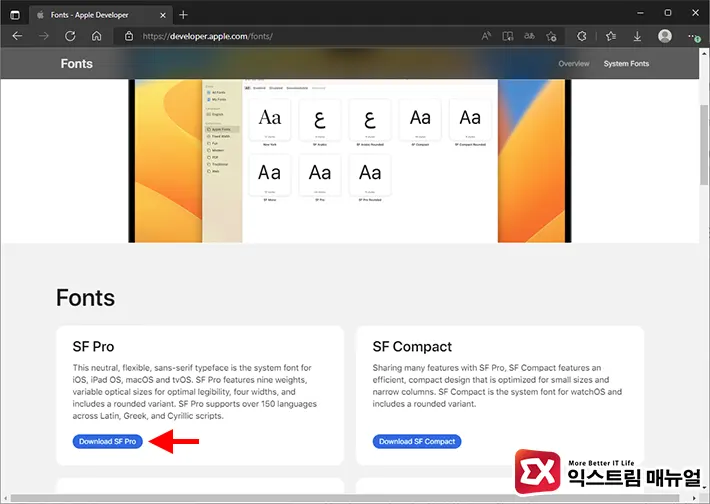Click the address bar URL field
This screenshot has width=710, height=504.
point(300,36)
